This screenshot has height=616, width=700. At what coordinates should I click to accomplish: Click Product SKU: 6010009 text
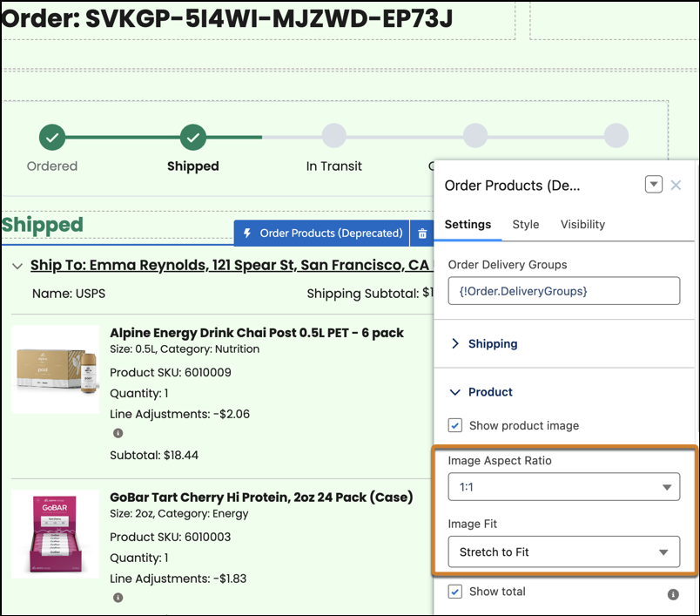click(x=171, y=372)
